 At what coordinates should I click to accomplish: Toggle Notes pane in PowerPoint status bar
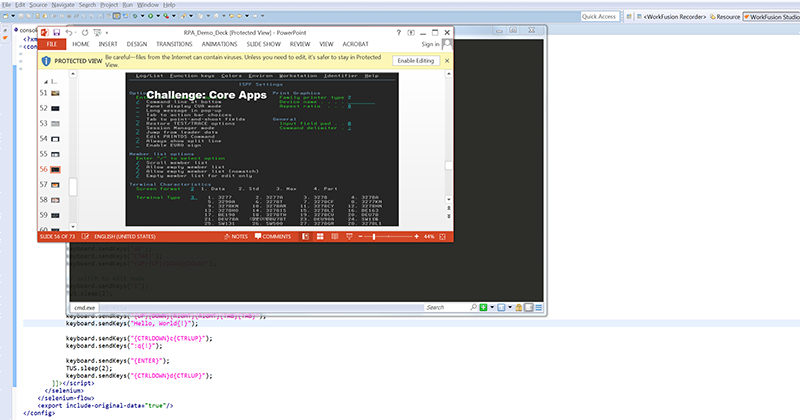[236, 236]
